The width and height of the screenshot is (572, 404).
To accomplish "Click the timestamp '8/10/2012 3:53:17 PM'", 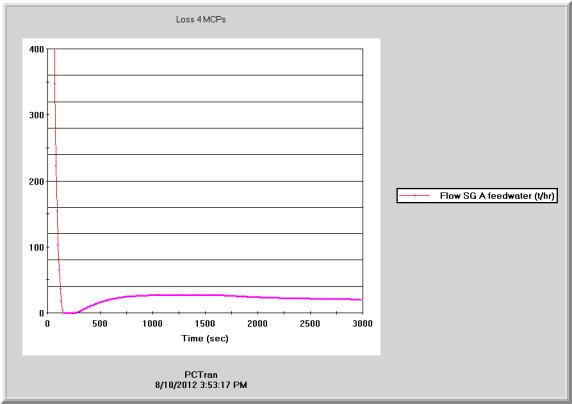I will point(201,385).
